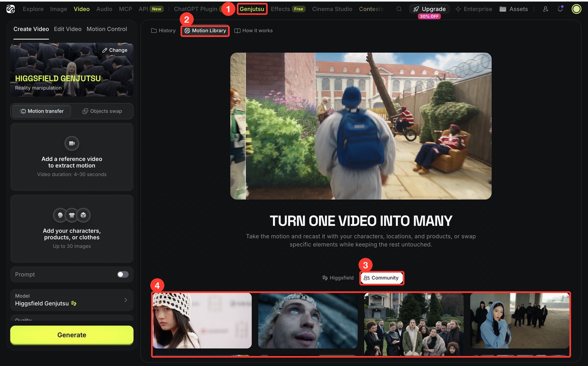Expand the Model Higgsfield Genjutsu selector
This screenshot has width=588, height=366.
72,300
